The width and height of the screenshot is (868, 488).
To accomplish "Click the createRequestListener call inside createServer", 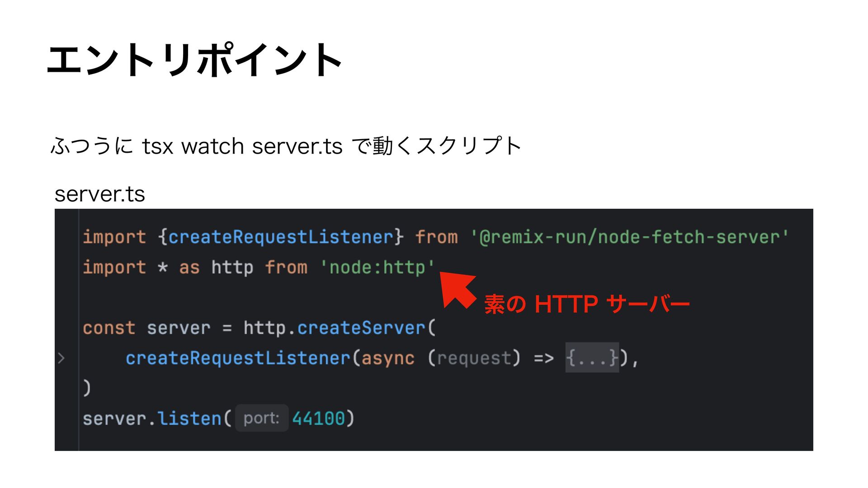I will click(x=238, y=358).
